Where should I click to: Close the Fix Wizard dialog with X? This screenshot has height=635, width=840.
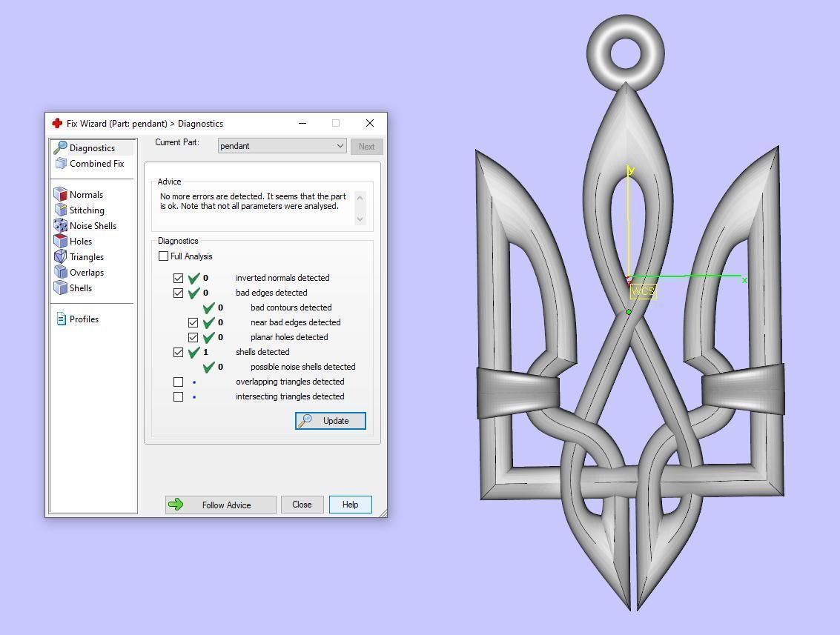coord(370,123)
